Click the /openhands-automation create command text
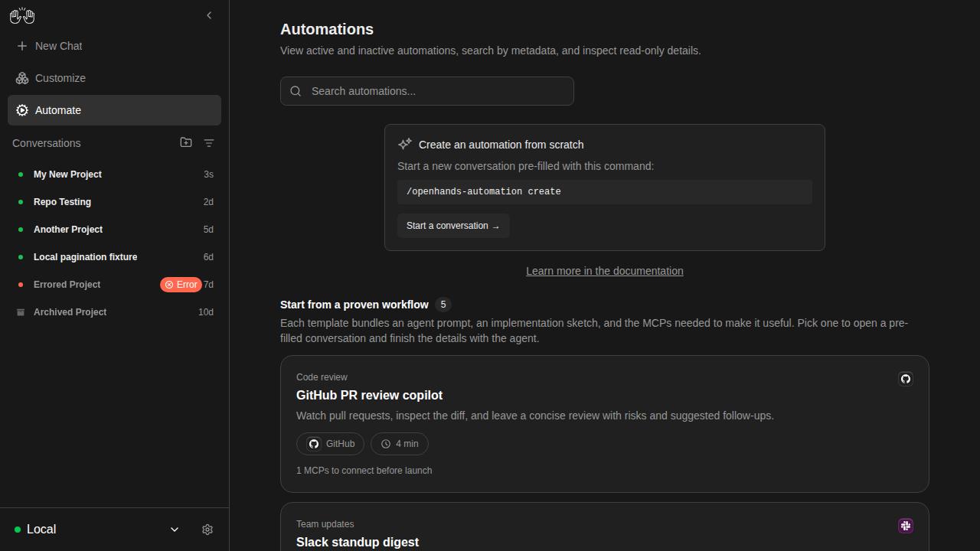This screenshot has height=551, width=980. click(484, 191)
